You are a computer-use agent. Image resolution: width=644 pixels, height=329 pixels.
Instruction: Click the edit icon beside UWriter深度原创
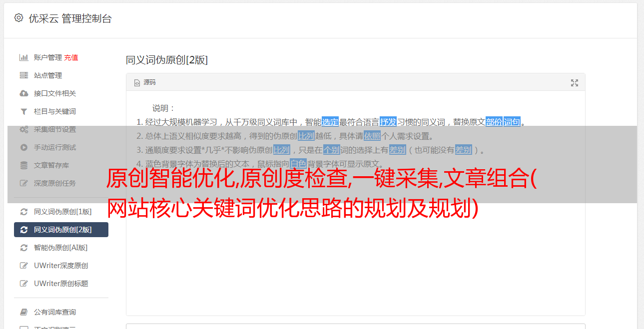23,266
